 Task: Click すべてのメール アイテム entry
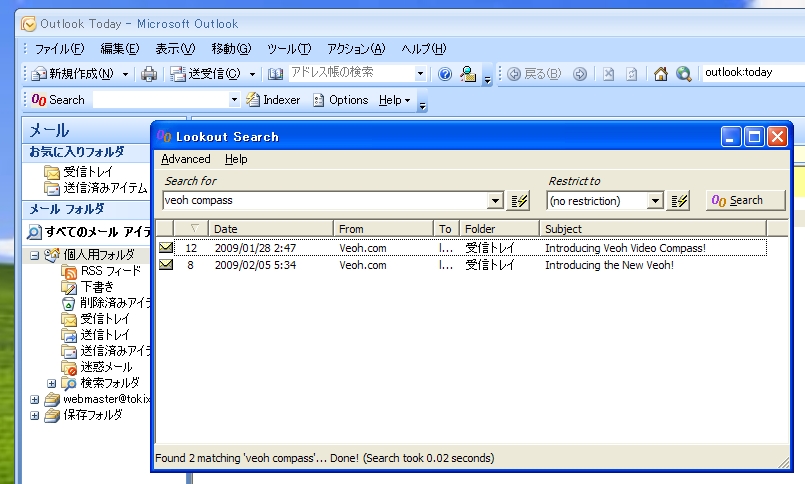pos(89,232)
